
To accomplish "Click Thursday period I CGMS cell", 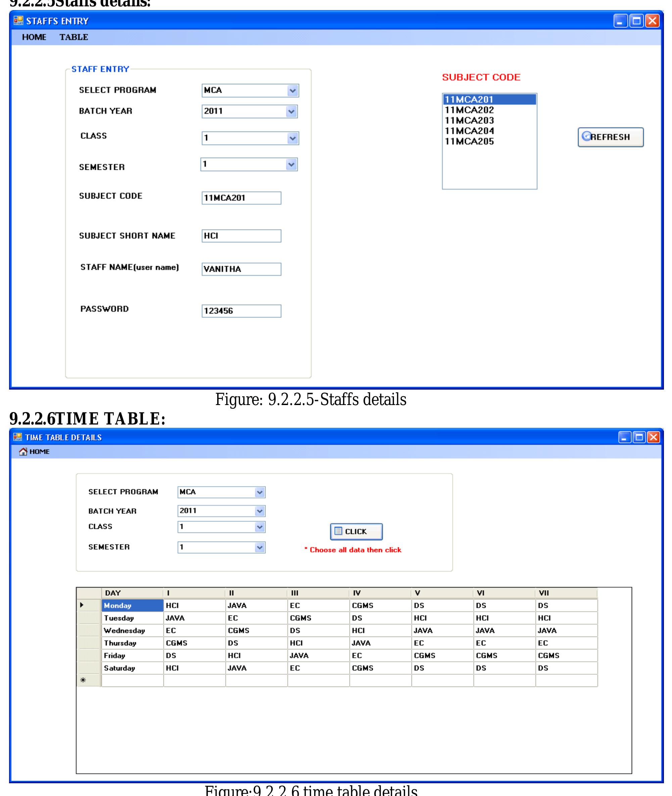I will [195, 643].
